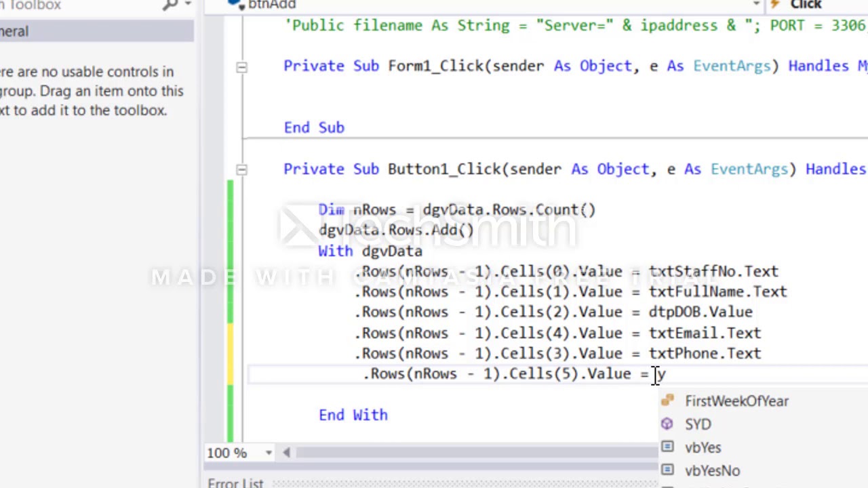
Task: Click the horizontal scrollbar left arrow
Action: [x=286, y=453]
